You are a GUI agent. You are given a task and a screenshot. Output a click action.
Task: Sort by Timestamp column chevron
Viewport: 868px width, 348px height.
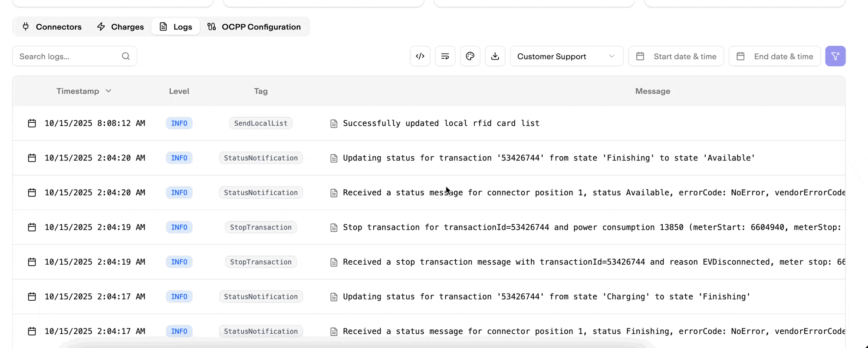point(108,91)
